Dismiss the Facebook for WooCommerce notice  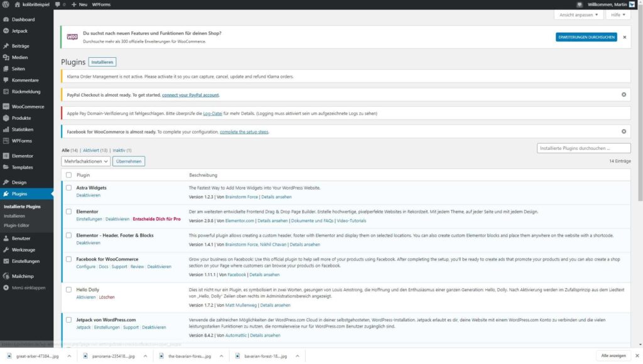click(x=624, y=132)
